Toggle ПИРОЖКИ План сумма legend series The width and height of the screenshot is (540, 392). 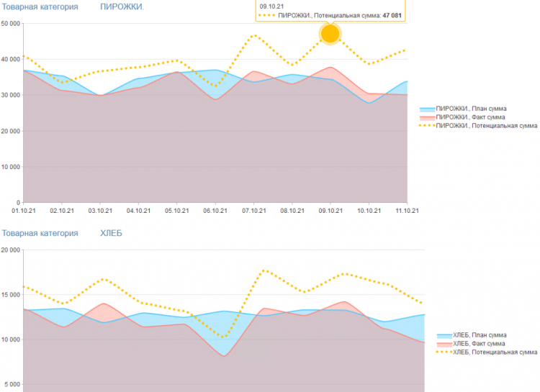pyautogui.click(x=463, y=109)
